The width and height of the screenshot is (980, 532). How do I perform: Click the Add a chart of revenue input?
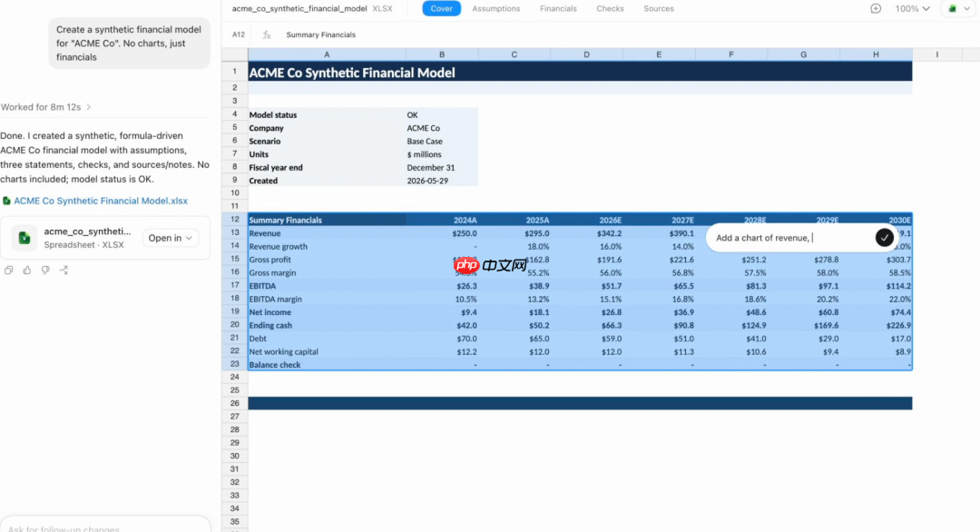point(792,238)
